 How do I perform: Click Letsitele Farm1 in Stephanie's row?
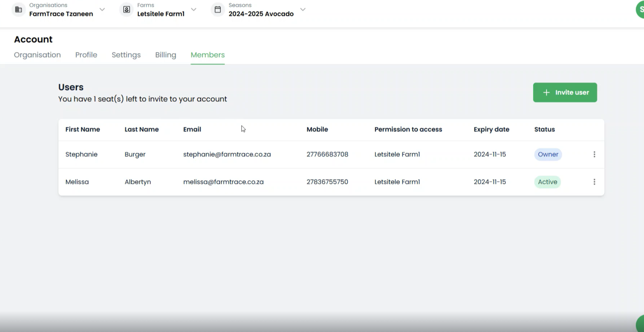(x=397, y=154)
